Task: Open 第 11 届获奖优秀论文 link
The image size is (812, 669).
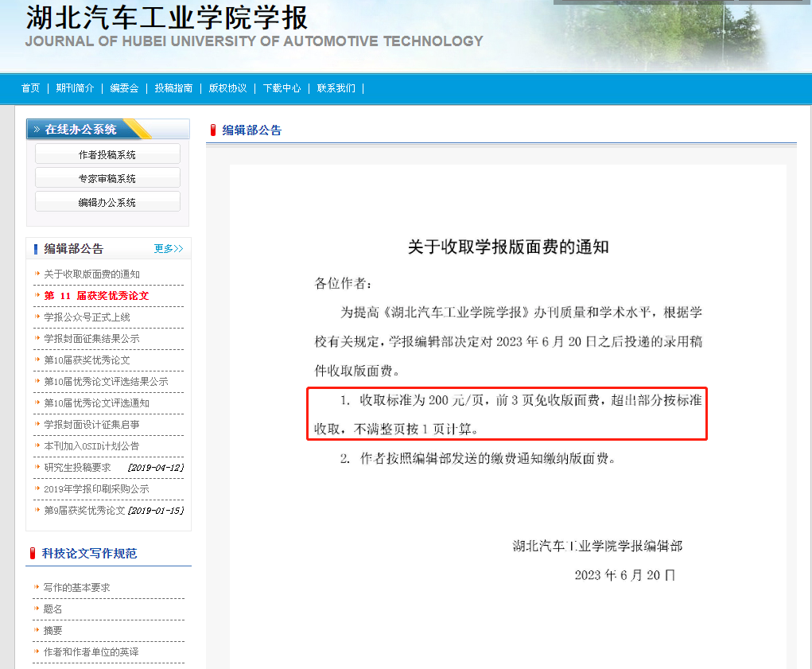Action: point(96,296)
